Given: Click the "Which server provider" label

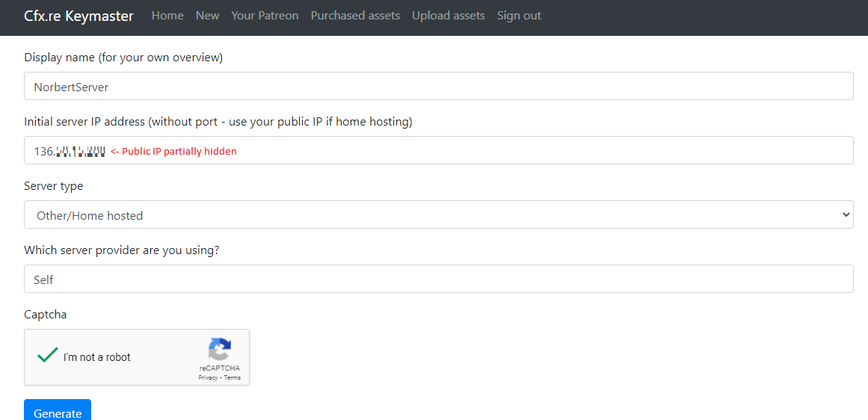Looking at the screenshot, I should pyautogui.click(x=122, y=250).
